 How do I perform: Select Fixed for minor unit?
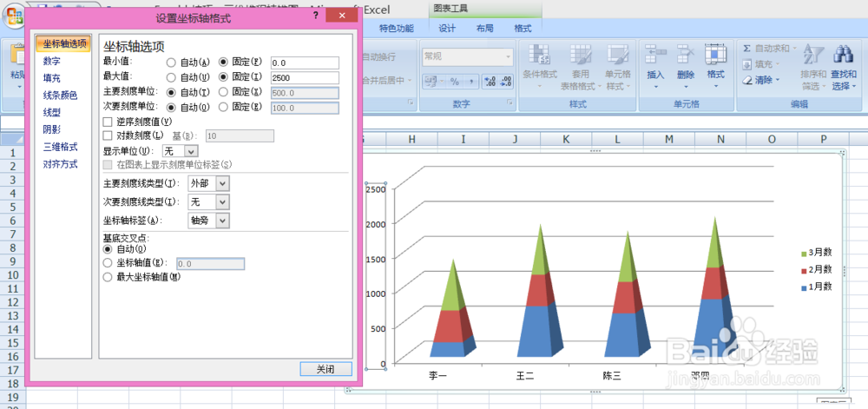click(224, 107)
